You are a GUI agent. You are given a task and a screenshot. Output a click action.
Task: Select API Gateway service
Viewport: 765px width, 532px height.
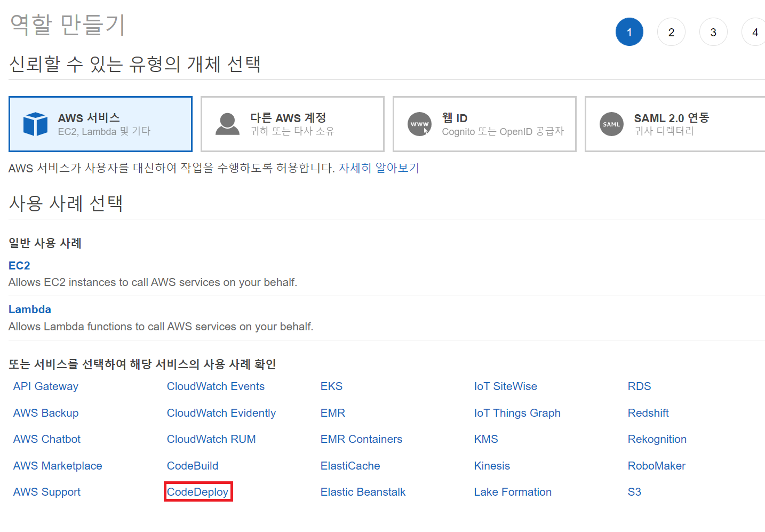(x=46, y=386)
